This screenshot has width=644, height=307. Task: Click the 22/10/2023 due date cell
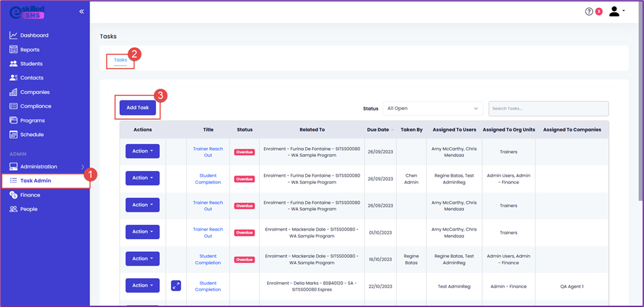(380, 287)
